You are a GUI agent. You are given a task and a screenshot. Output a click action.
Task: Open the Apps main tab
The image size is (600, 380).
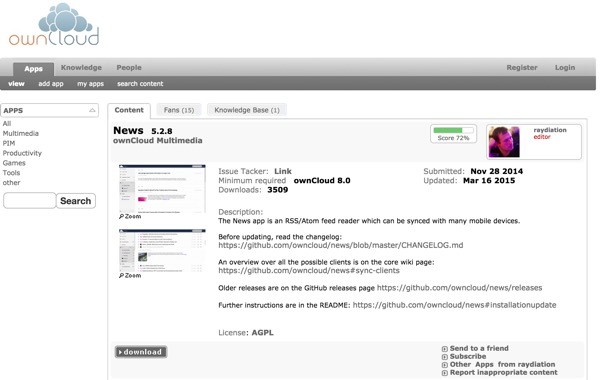point(33,69)
